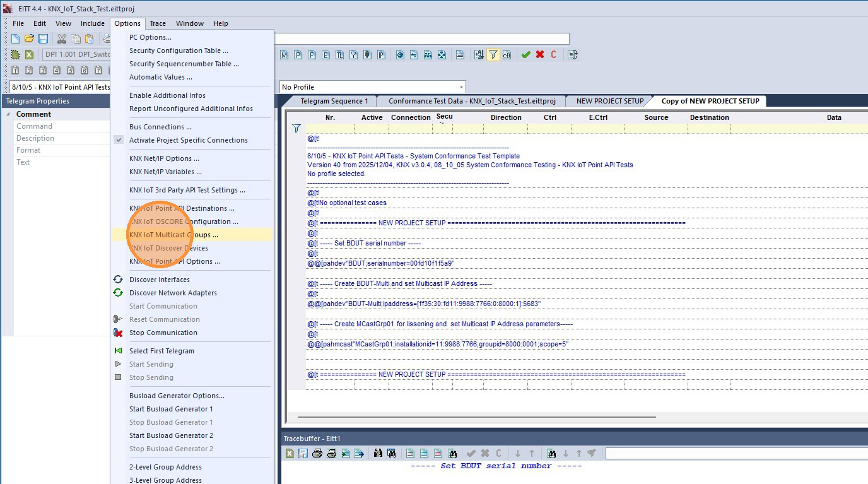
Task: Collapse the Comment properties group
Action: pyautogui.click(x=8, y=114)
